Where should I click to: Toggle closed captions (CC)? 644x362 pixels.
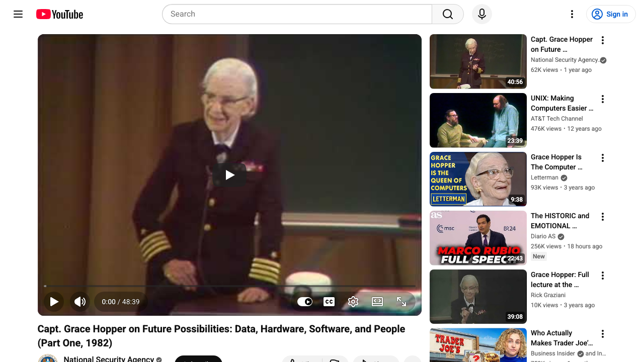point(329,302)
